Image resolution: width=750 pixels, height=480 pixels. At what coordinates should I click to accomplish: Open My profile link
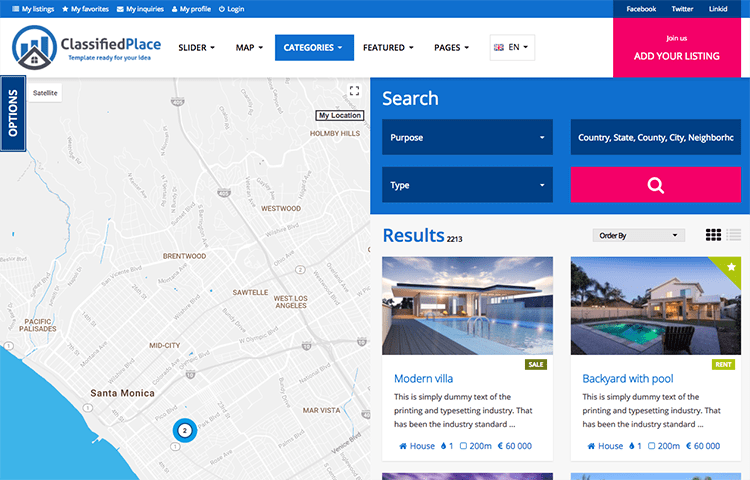[x=191, y=9]
